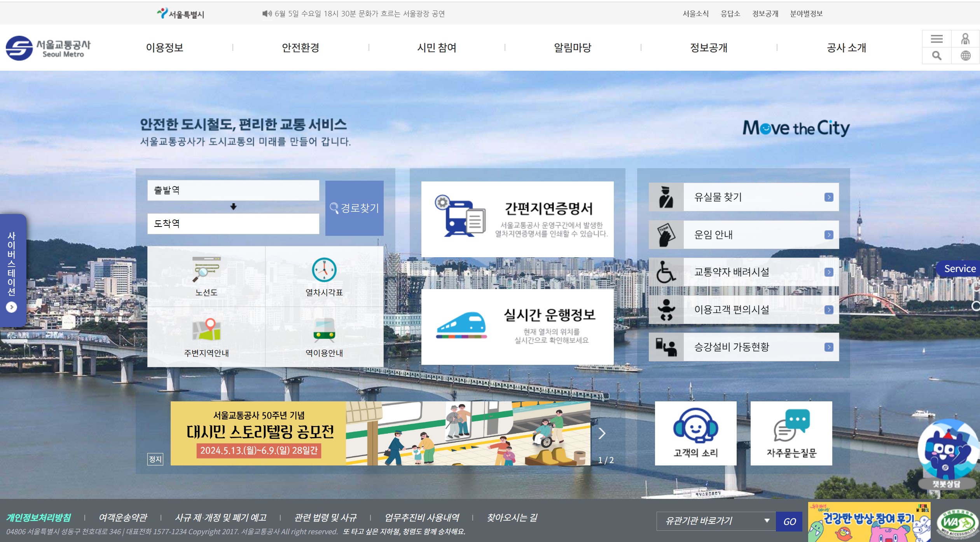
Task: Expand the 사이버스테이션 side panel arrow
Action: [12, 307]
